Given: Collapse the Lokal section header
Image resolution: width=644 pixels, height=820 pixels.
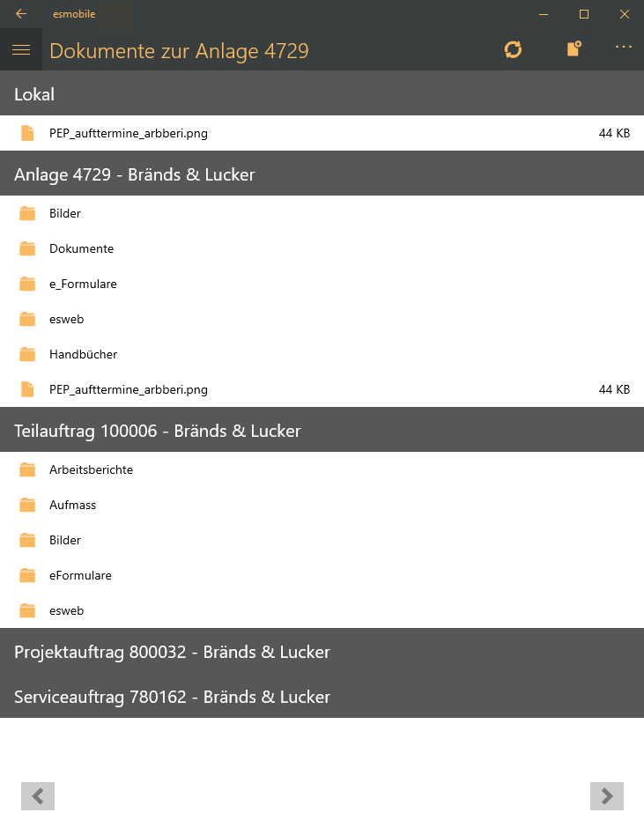Looking at the screenshot, I should [322, 93].
